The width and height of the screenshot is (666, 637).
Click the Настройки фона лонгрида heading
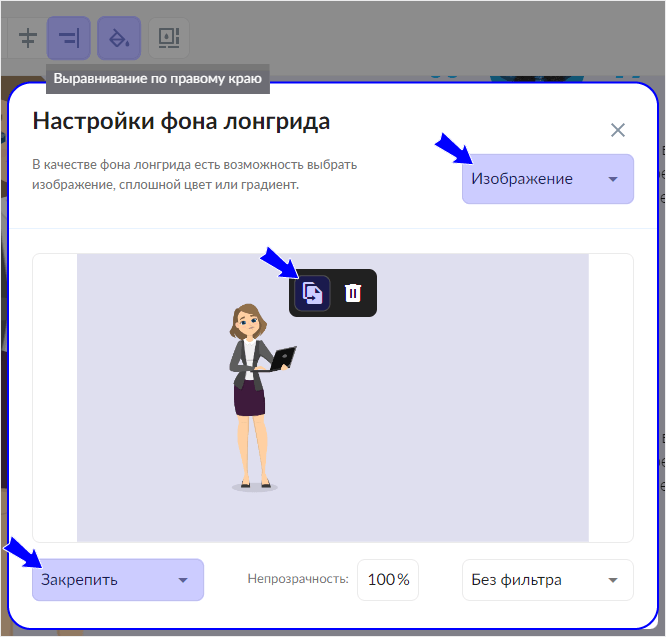[181, 121]
